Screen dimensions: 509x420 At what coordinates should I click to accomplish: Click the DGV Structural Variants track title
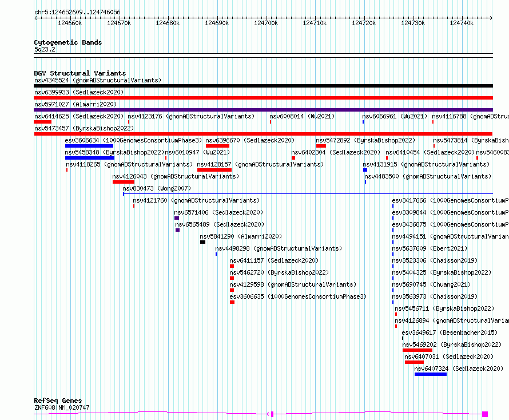(80, 73)
